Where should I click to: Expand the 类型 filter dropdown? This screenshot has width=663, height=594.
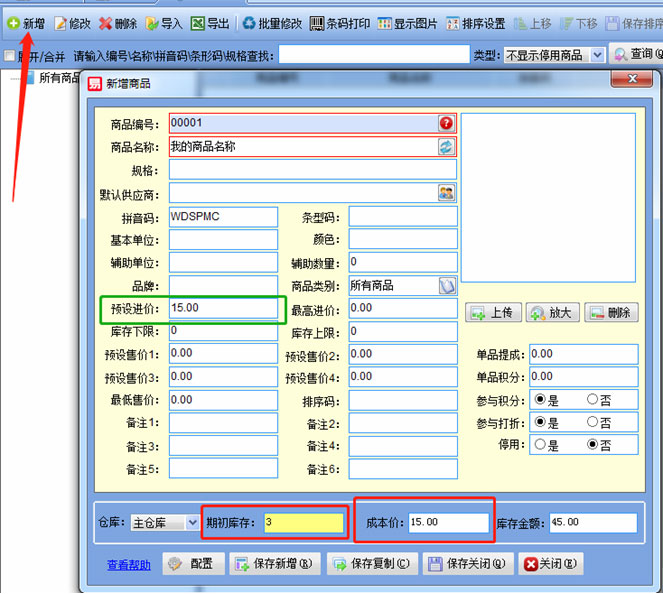(597, 56)
